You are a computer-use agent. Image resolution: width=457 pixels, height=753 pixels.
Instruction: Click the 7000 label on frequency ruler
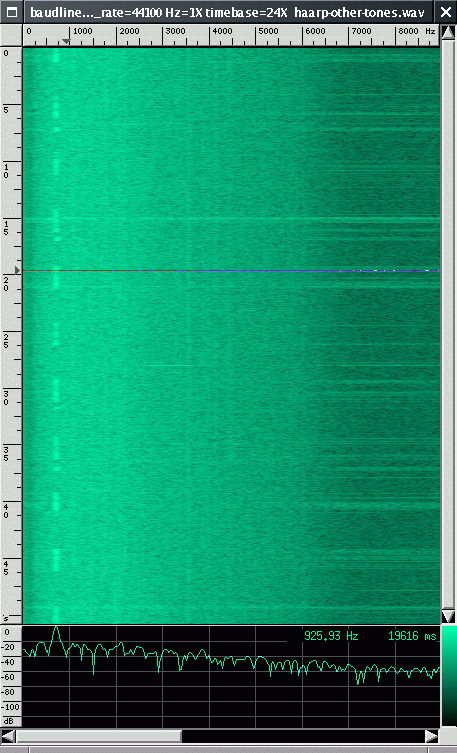361,31
